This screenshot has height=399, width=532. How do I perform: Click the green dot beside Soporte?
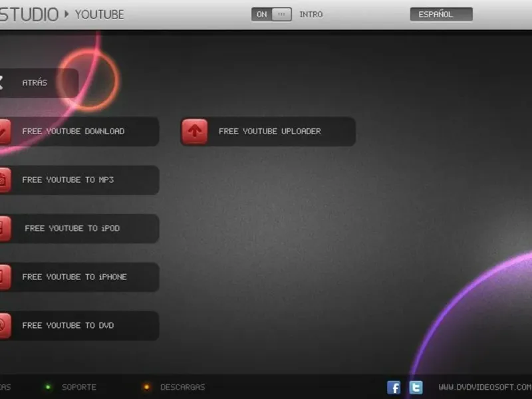pos(48,387)
